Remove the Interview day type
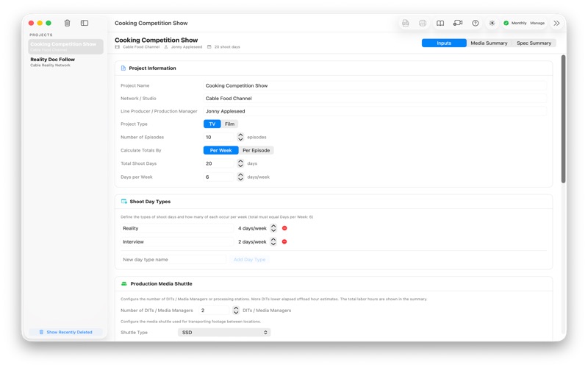Image resolution: width=588 pixels, height=368 pixels. (284, 241)
